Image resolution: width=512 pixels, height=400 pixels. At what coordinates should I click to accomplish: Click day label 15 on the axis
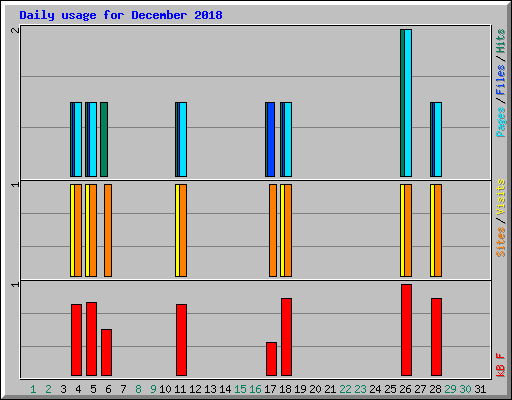240,389
